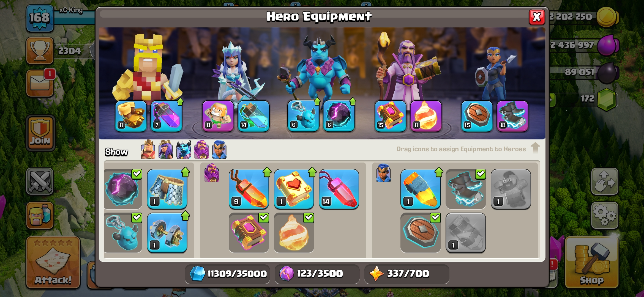Screen dimensions: 644x297
Task: Choose the Rocket Spear equipment
Action: pos(420,189)
